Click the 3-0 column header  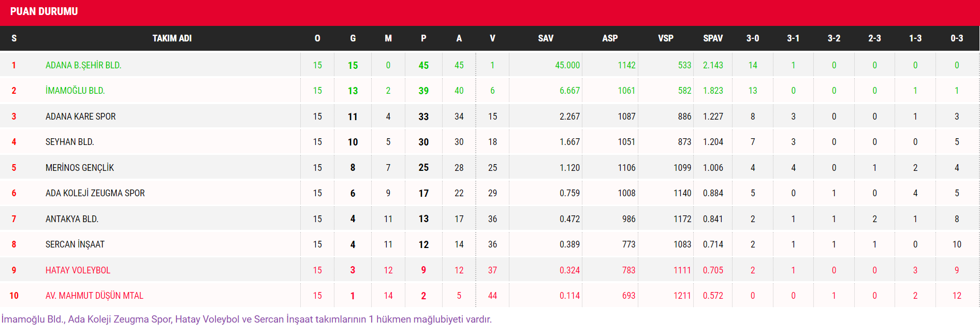[753, 38]
